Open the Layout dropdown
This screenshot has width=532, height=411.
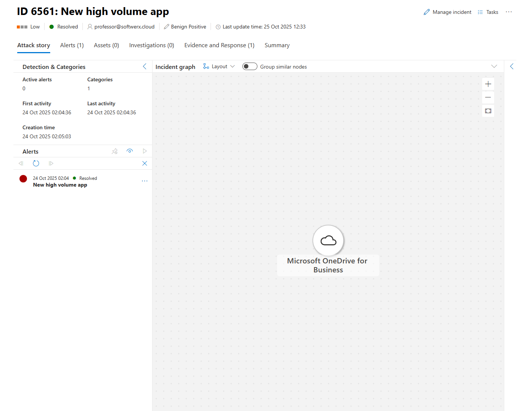coord(219,67)
